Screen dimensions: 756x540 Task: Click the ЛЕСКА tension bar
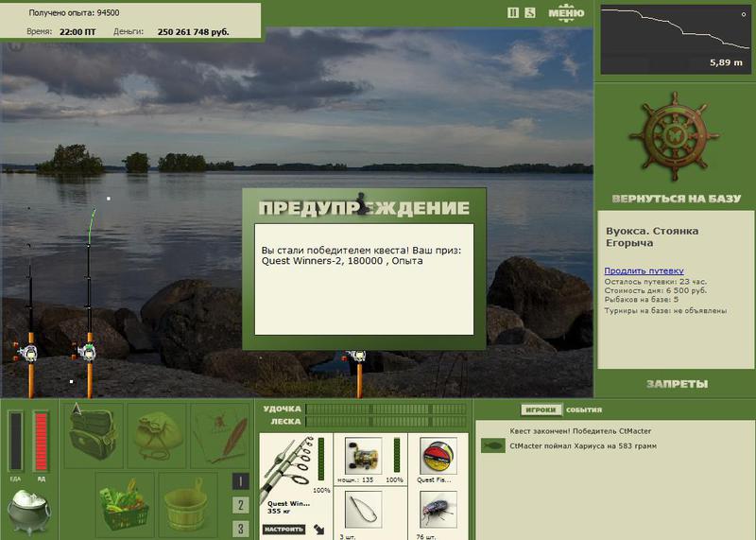coord(386,421)
